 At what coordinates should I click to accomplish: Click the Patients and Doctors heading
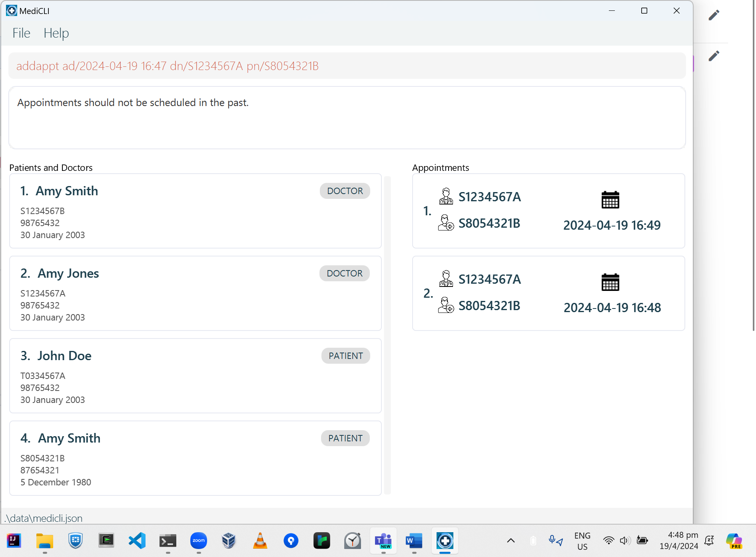(51, 168)
